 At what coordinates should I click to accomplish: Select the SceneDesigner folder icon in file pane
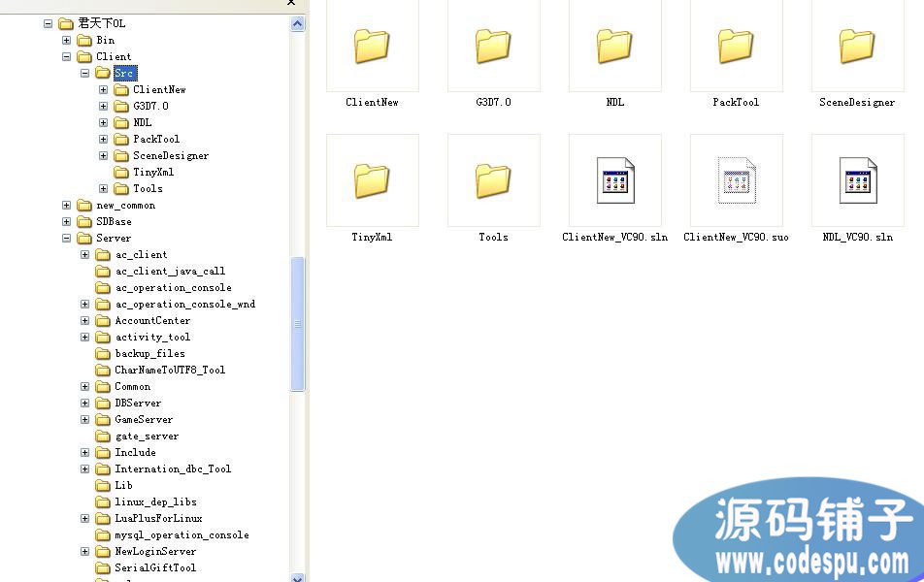857,46
